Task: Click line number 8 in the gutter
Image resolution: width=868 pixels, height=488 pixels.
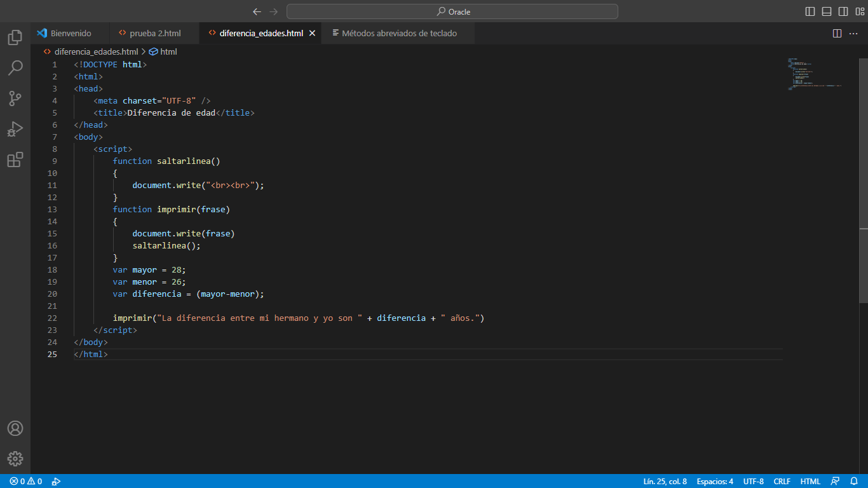Action: [x=55, y=149]
